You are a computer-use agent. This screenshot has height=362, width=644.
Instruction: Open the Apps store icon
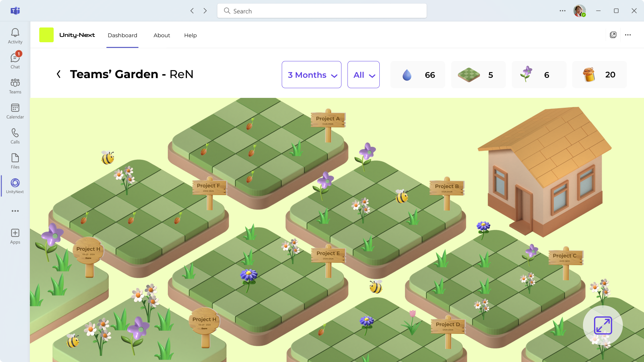coord(15,236)
